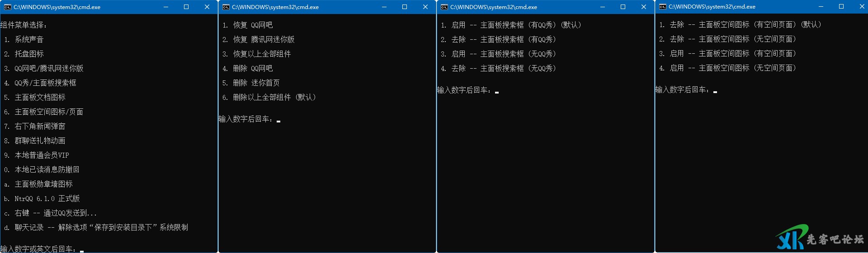
Task: Click the XK forum logo watermark
Action: (x=819, y=238)
